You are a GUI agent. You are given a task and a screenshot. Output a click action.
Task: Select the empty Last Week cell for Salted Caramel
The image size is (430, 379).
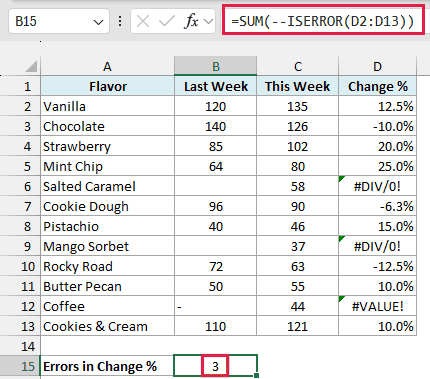click(215, 186)
